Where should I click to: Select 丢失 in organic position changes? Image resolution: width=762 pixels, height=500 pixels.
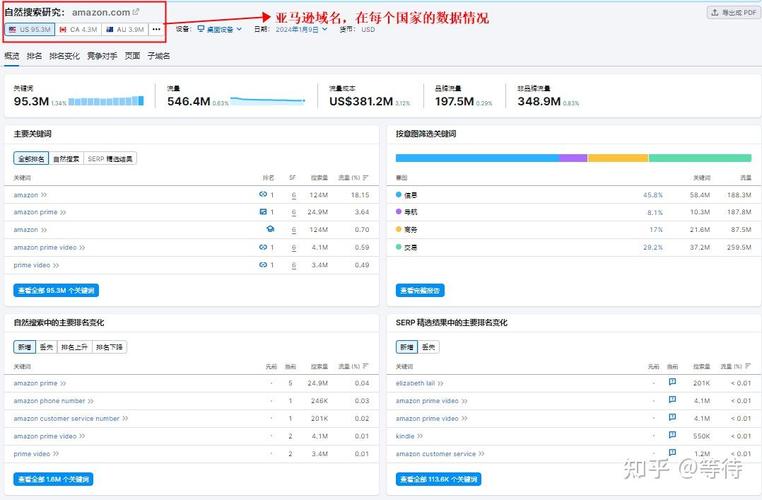pyautogui.click(x=47, y=347)
